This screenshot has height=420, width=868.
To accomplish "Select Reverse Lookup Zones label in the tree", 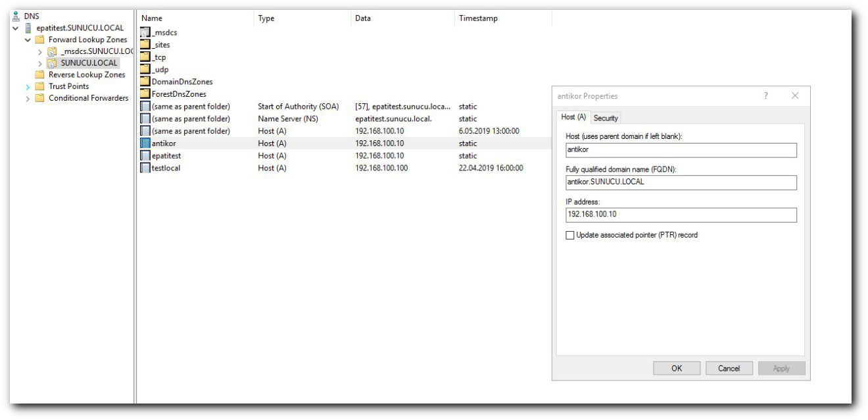I will 87,75.
